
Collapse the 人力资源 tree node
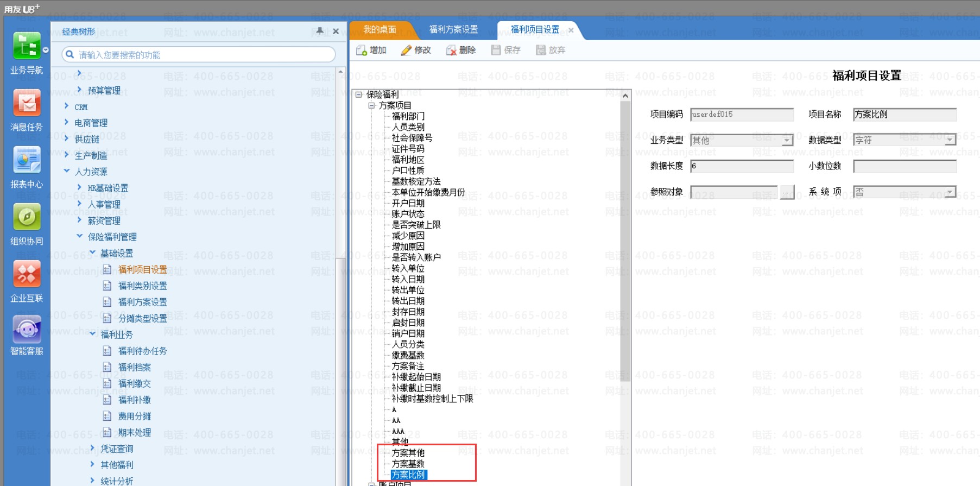[x=67, y=171]
